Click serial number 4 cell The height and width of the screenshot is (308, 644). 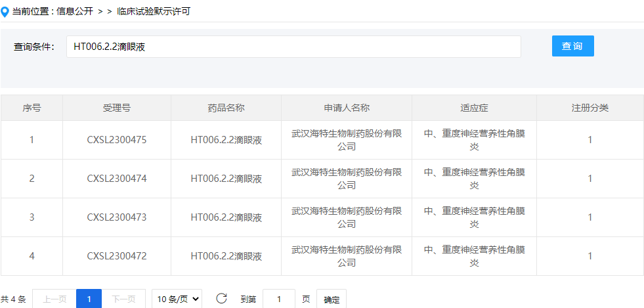tap(32, 256)
